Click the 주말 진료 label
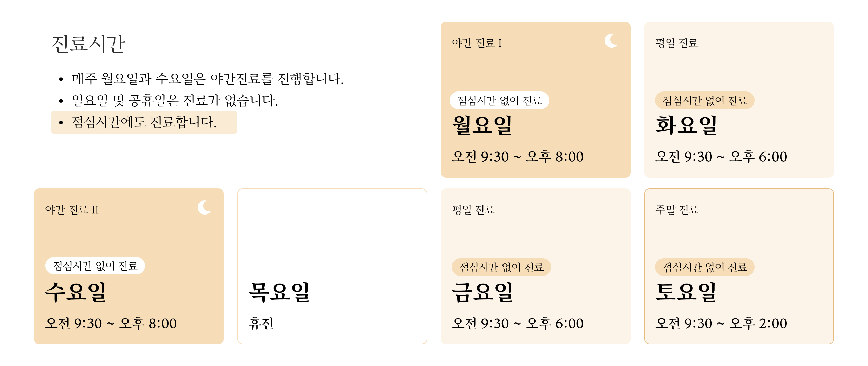The image size is (868, 366). [x=677, y=210]
